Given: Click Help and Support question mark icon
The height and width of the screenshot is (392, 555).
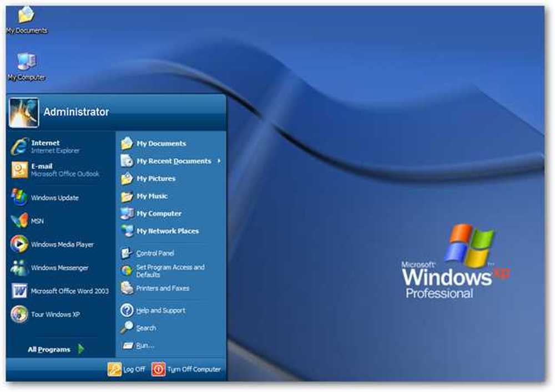Looking at the screenshot, I should pyautogui.click(x=127, y=310).
